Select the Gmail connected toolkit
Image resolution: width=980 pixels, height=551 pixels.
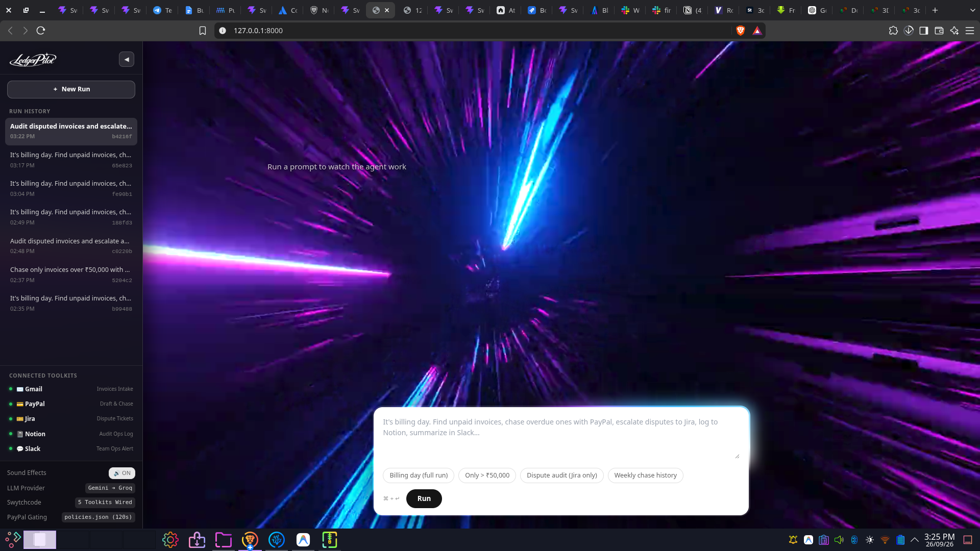click(71, 389)
